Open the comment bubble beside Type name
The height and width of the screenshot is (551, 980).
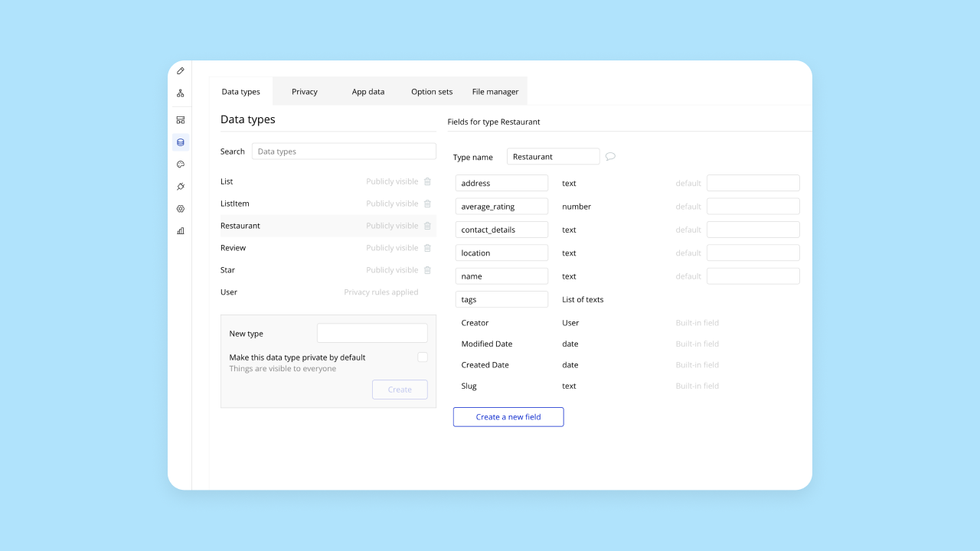coord(610,156)
